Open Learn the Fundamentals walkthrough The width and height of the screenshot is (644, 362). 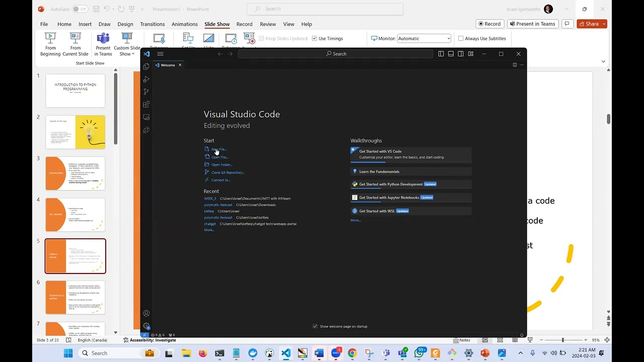pyautogui.click(x=411, y=171)
